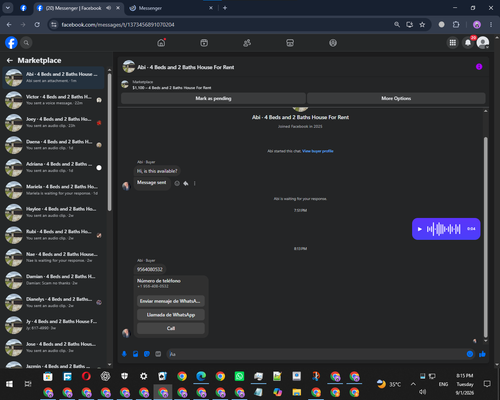Open more options for 'Message sent'

pyautogui.click(x=195, y=183)
